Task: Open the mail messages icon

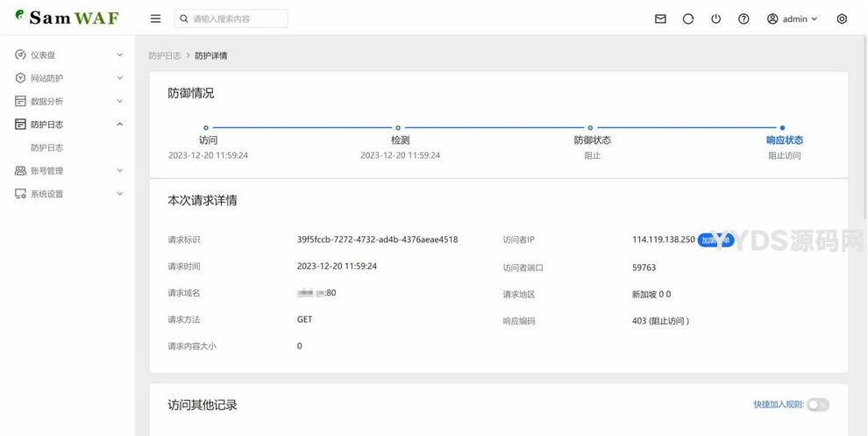Action: point(660,18)
